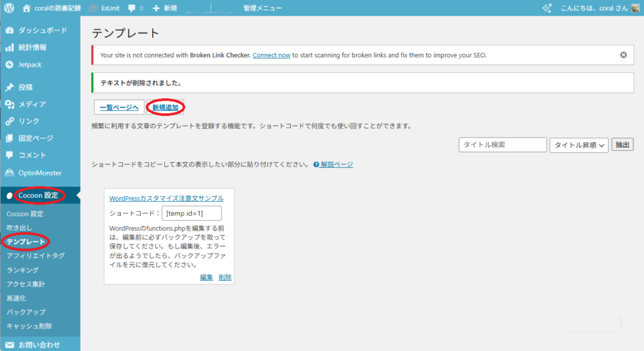Screen dimensions: 644x351
Task: Expand the Cocoon 設定 sidebar menu
Action: click(38, 196)
